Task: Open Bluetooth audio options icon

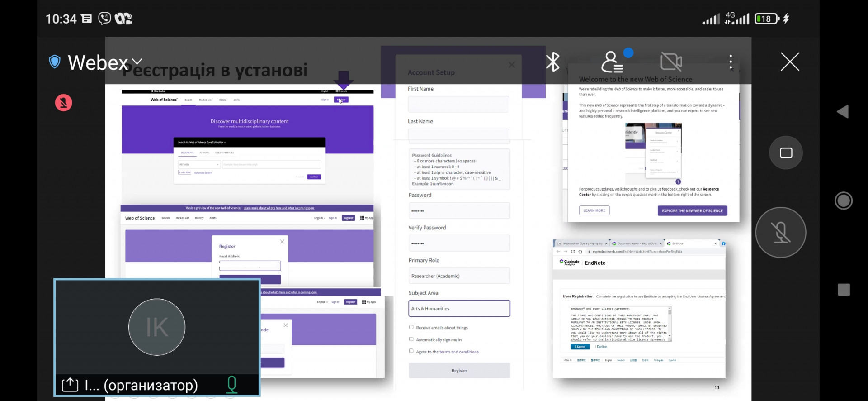Action: pyautogui.click(x=552, y=62)
